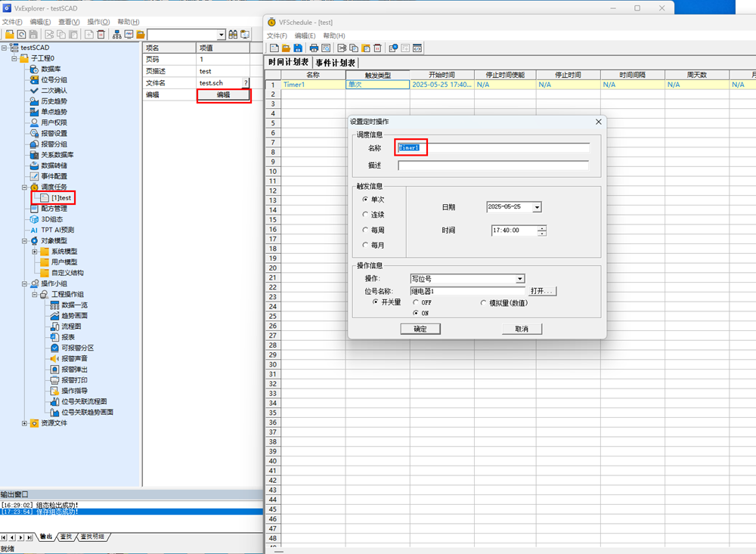The height and width of the screenshot is (554, 756).
Task: Click 取消 button in dialog
Action: [522, 329]
